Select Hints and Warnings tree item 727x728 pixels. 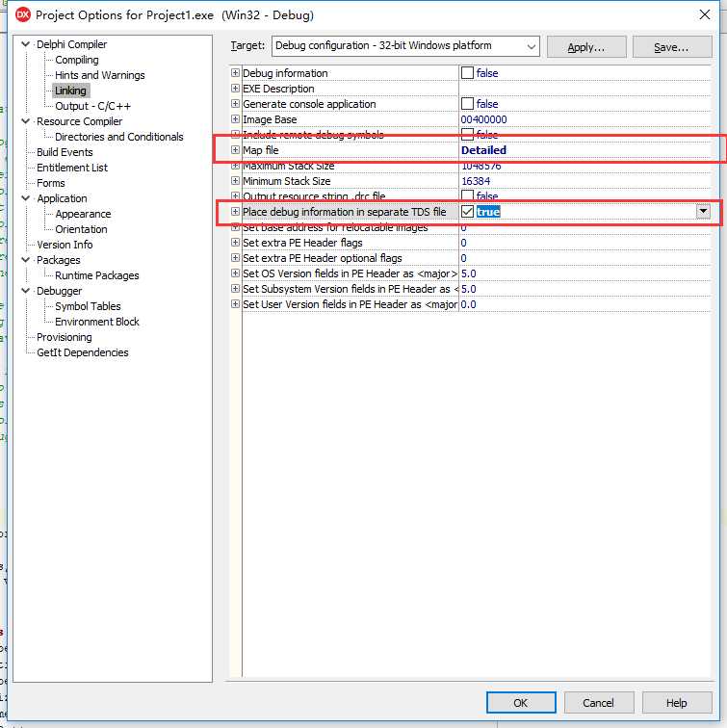(x=100, y=75)
